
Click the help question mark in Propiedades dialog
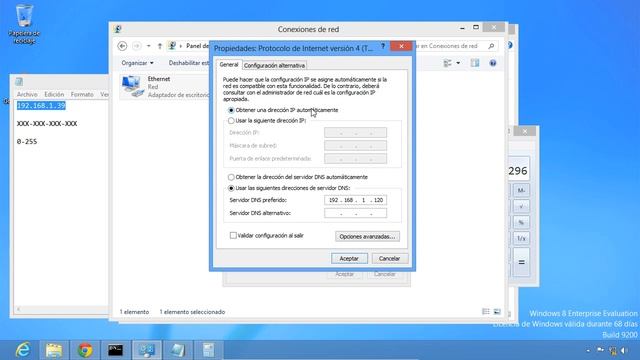[383, 47]
